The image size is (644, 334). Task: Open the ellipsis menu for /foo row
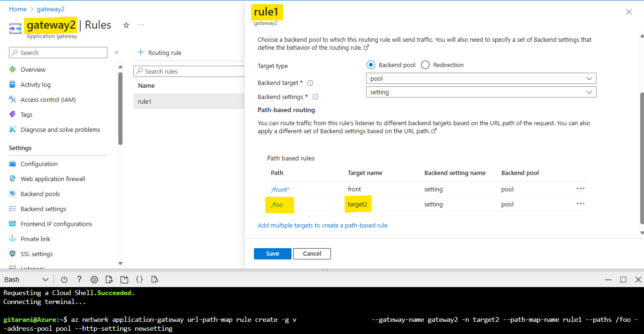[x=581, y=204]
